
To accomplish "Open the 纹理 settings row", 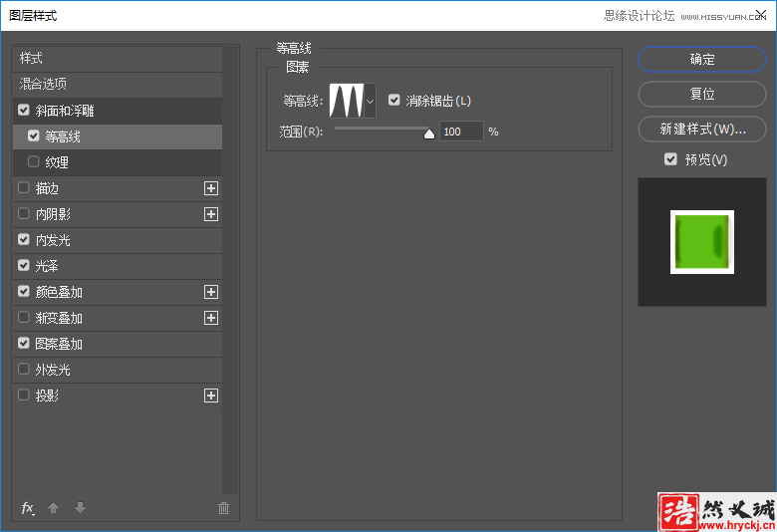I will [x=118, y=162].
